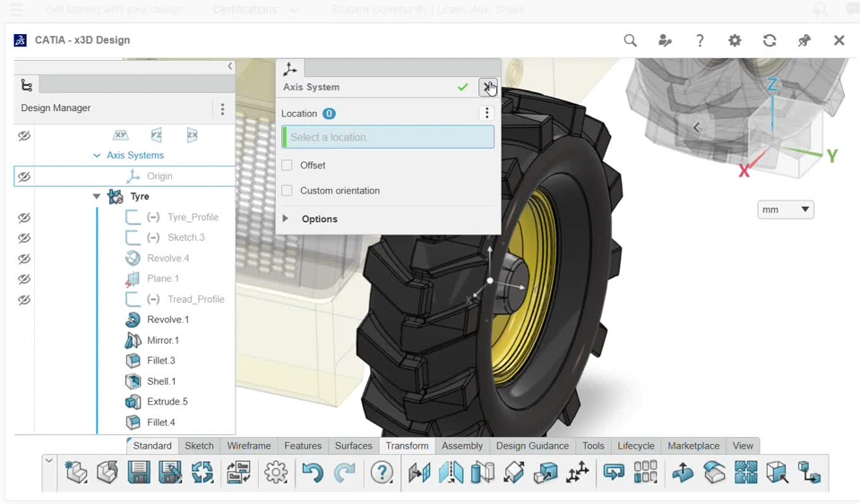
Task: Click the XY plane icon in Design Manager
Action: [x=121, y=135]
